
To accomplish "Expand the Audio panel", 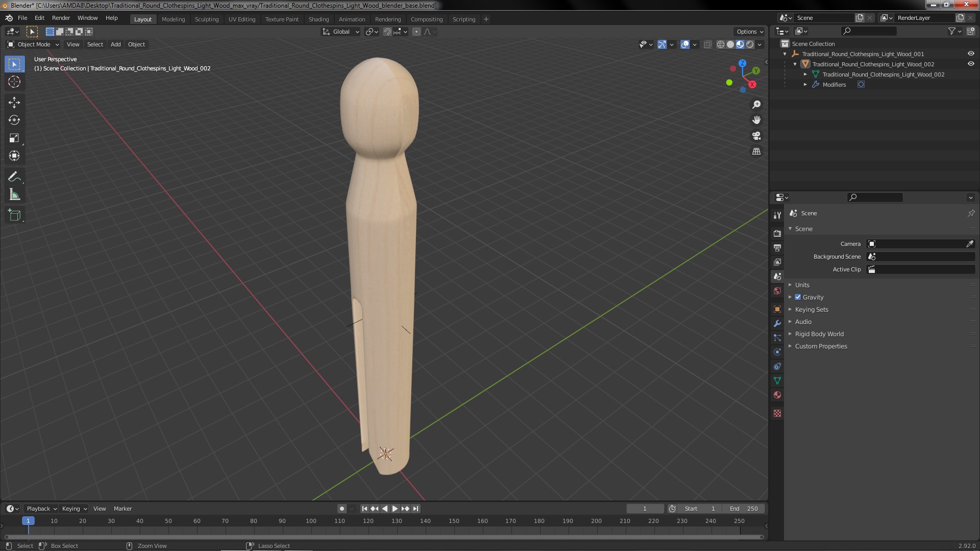I will [x=803, y=321].
